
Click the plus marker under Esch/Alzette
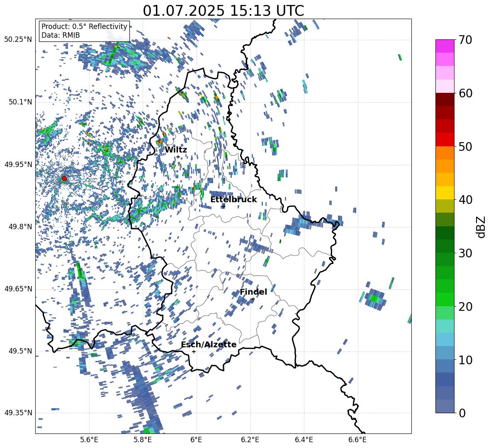pos(194,351)
